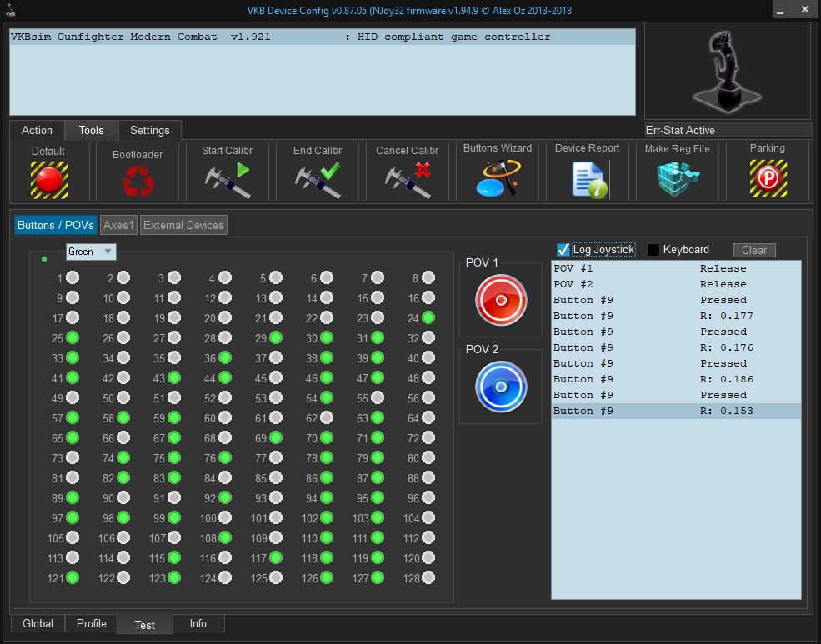Abort calibration via Cancel Calibr icon
This screenshot has width=821, height=644.
pos(408,180)
